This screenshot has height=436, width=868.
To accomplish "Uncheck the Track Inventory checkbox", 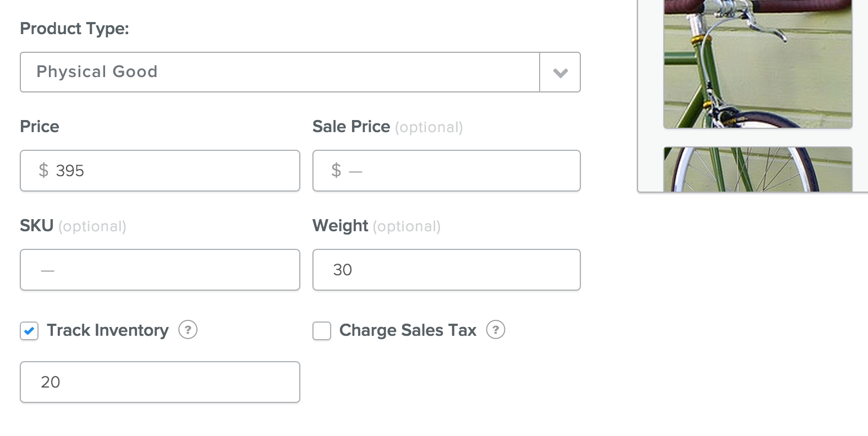I will click(x=29, y=331).
